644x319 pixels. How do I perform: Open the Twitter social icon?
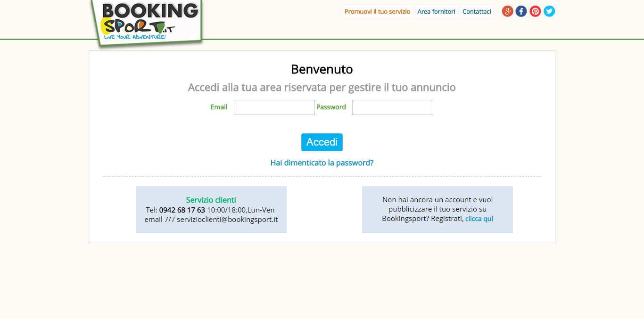click(x=549, y=11)
